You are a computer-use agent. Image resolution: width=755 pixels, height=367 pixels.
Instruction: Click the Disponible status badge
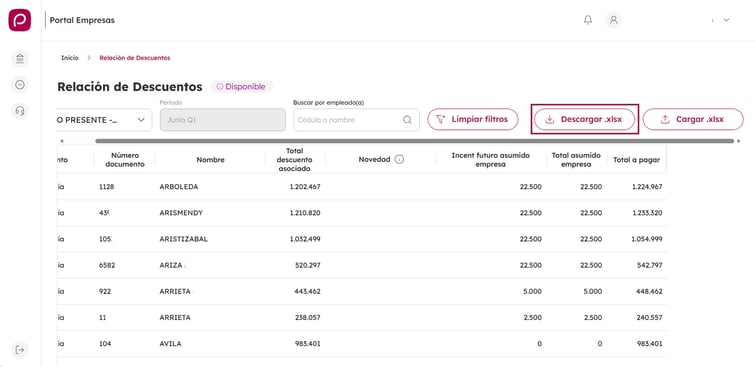click(242, 87)
